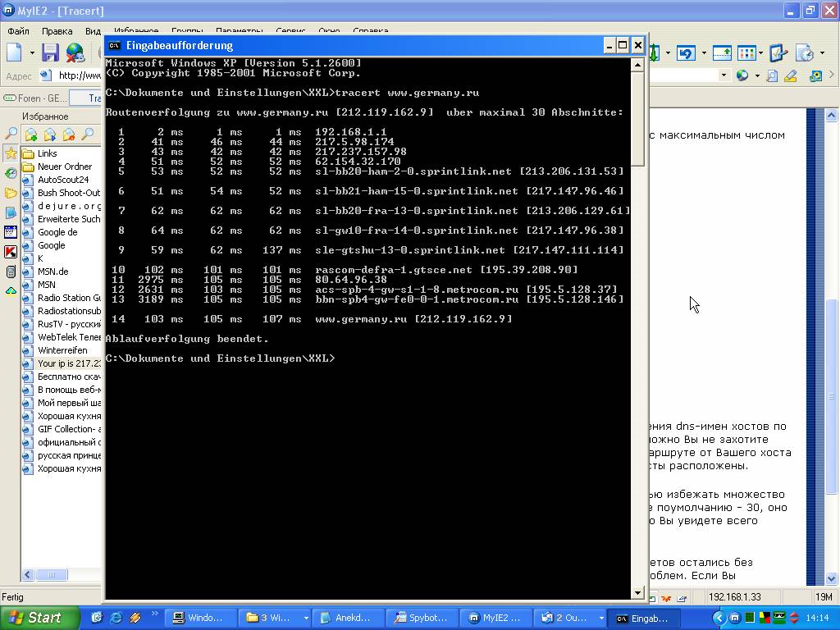Click scroll-up arrow of browser page

(832, 115)
